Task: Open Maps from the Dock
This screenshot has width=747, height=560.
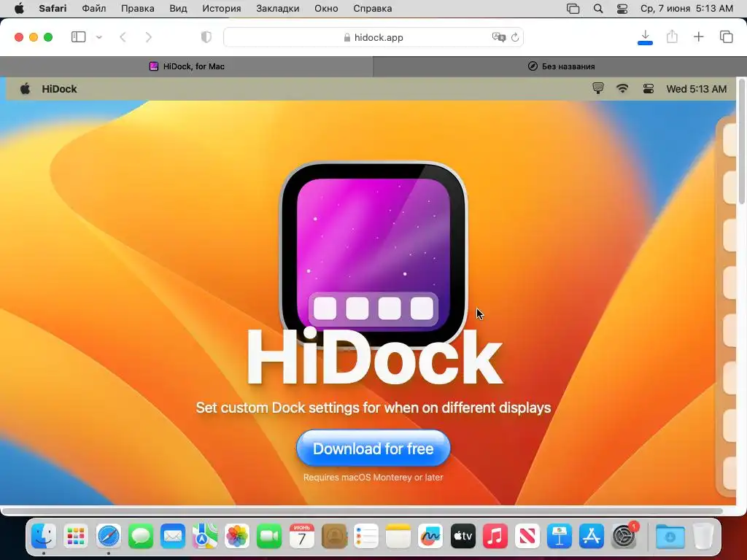Action: (205, 537)
